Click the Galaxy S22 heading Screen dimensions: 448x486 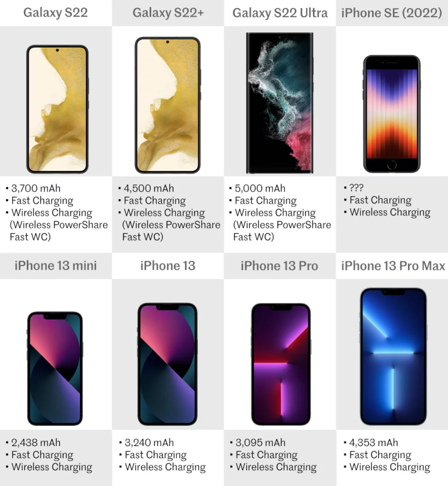coord(56,13)
